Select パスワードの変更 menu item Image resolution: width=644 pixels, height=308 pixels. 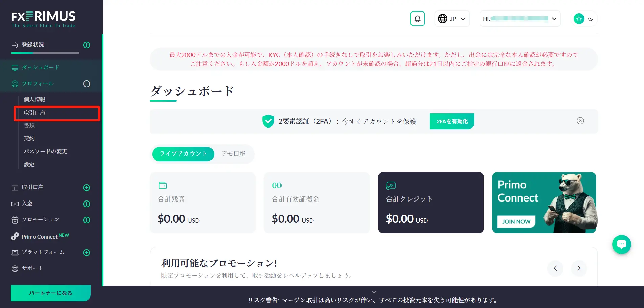(x=45, y=151)
